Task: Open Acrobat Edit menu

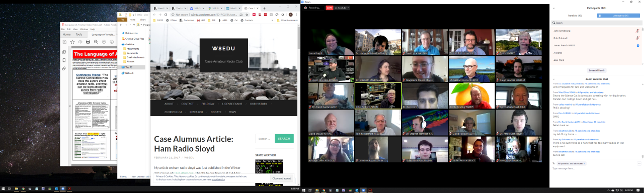Action: pyautogui.click(x=69, y=29)
